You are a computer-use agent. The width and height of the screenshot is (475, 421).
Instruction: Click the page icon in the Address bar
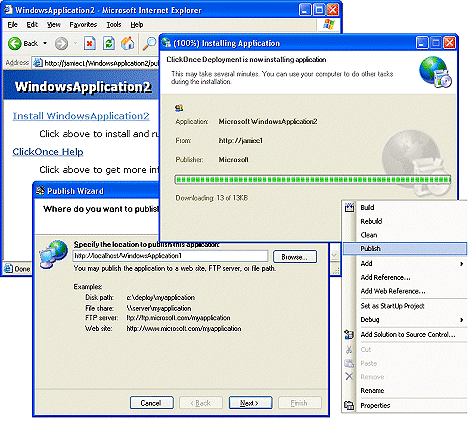38,63
